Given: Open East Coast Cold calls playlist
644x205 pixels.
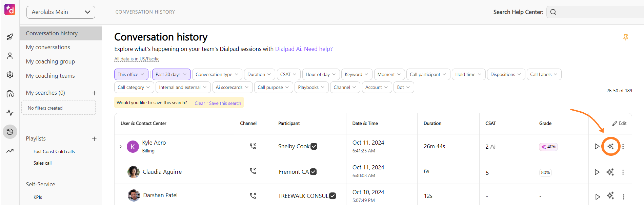Looking at the screenshot, I should click(x=54, y=151).
